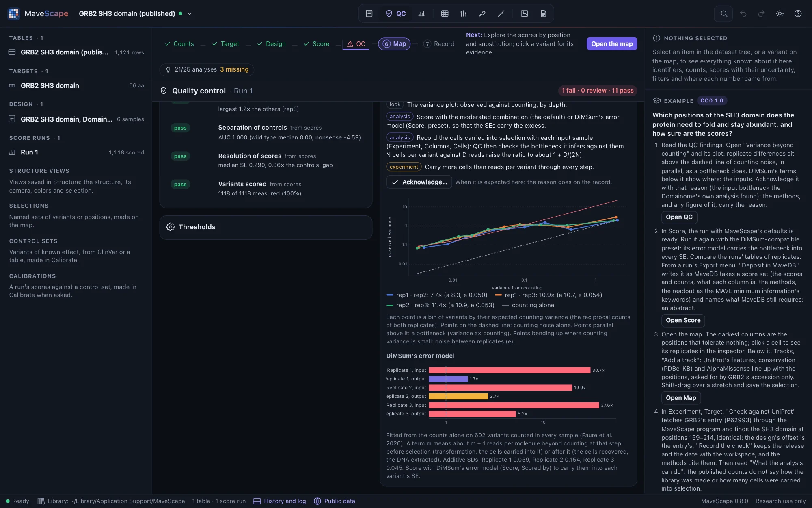Click the ruler calibrate icon in toolbar
Image resolution: width=812 pixels, height=508 pixels.
point(501,13)
